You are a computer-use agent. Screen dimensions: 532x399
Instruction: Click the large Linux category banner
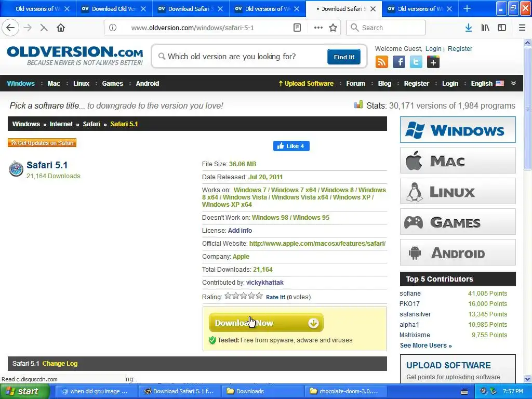(458, 191)
